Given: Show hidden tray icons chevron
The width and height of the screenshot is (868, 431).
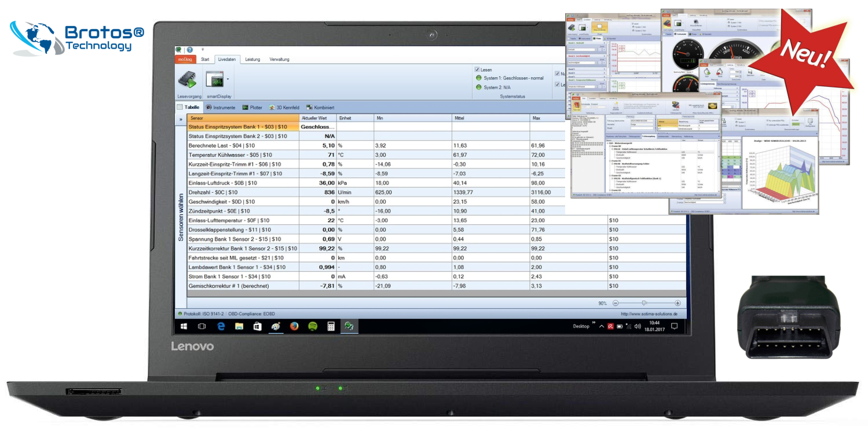Looking at the screenshot, I should (x=602, y=326).
